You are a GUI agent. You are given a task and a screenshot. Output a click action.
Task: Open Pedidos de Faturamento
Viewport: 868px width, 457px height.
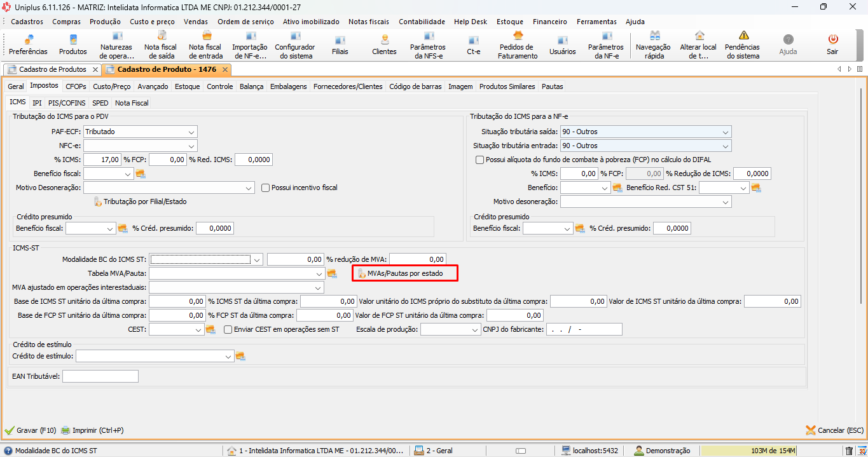tap(518, 45)
